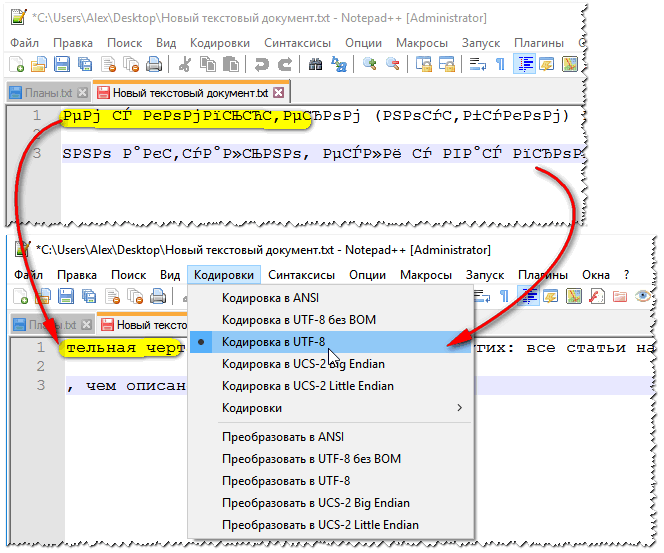Select Кодировка в UCS-2 Big Endian entry
664x553 pixels.
pyautogui.click(x=331, y=364)
